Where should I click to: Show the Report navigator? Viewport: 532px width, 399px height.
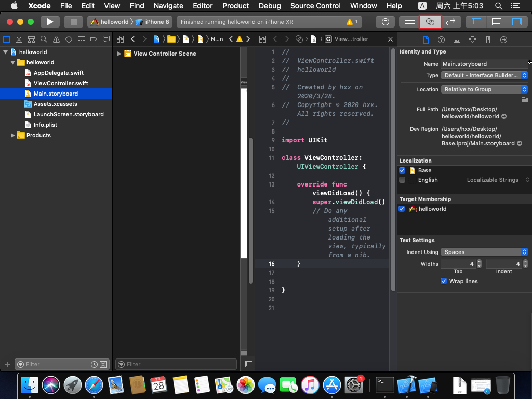coord(106,39)
